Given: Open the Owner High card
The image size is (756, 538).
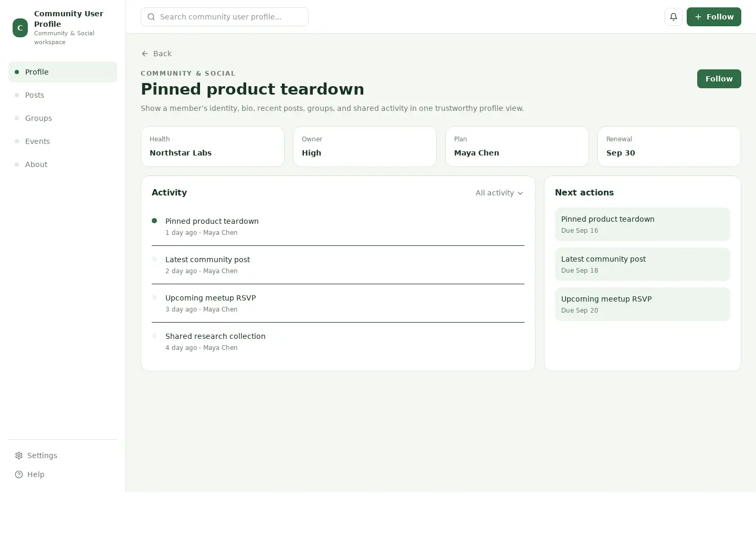Looking at the screenshot, I should click(x=365, y=147).
